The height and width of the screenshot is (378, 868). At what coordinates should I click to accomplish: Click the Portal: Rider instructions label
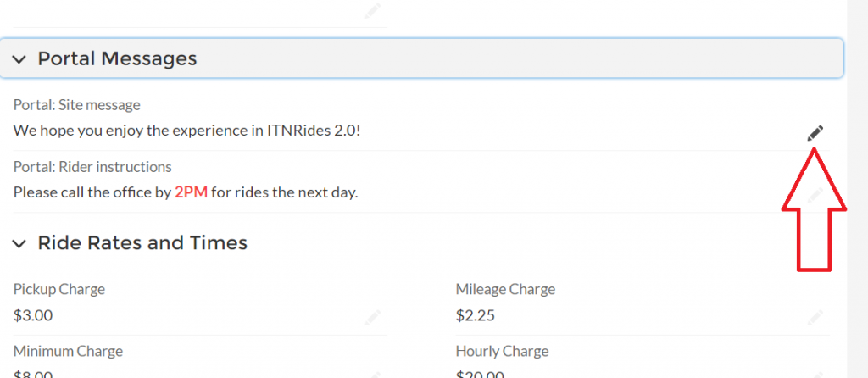[92, 167]
